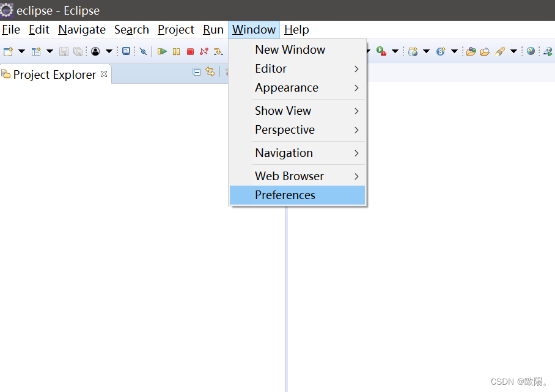This screenshot has height=392, width=555.
Task: Open the Search menu
Action: (131, 30)
